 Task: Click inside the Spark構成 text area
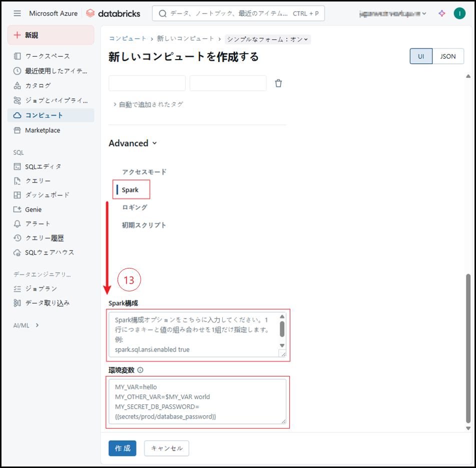coord(193,334)
